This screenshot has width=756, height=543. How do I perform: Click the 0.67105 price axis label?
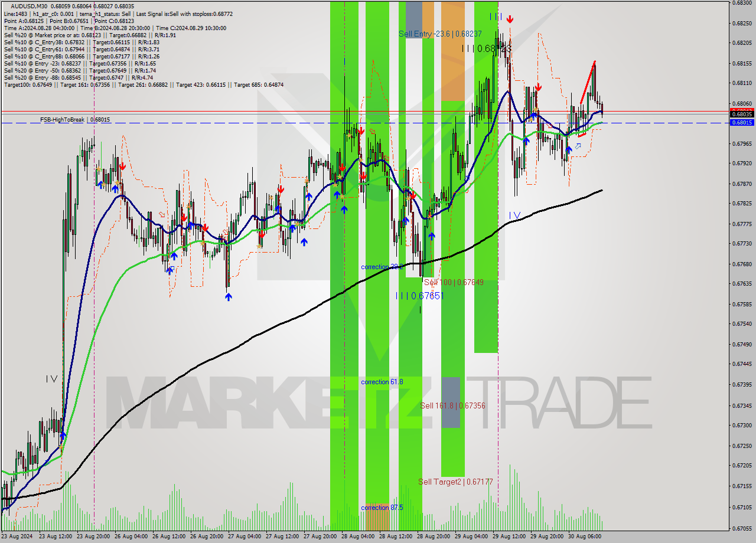[x=742, y=507]
